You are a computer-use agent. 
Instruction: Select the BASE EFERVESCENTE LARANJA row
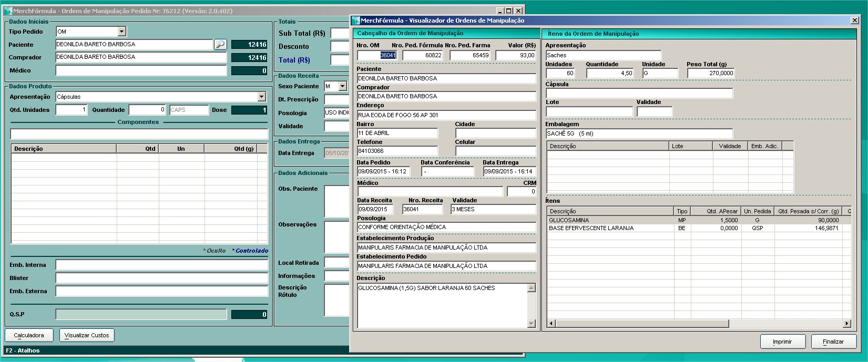click(x=610, y=228)
